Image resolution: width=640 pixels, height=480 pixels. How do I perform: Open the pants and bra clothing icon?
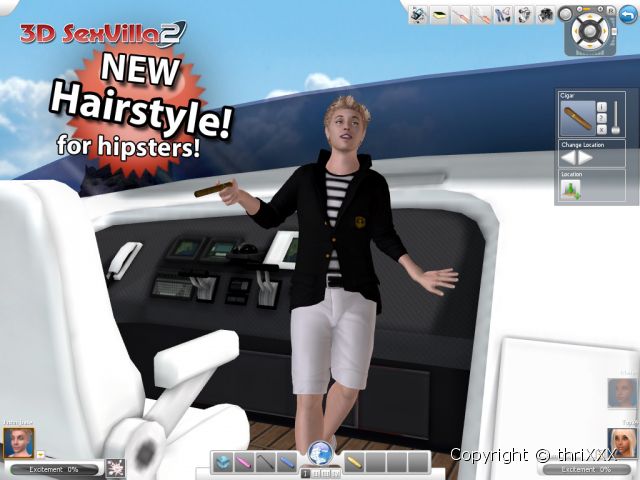(503, 16)
